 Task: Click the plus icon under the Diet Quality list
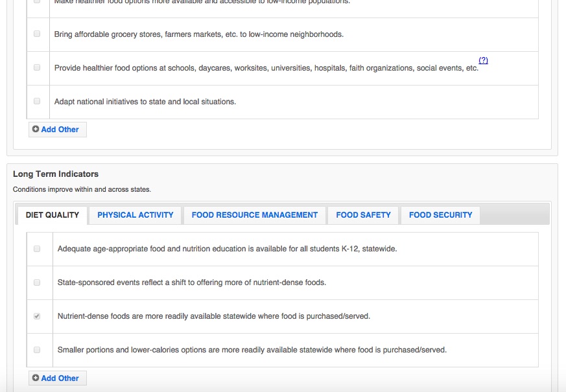coord(36,378)
